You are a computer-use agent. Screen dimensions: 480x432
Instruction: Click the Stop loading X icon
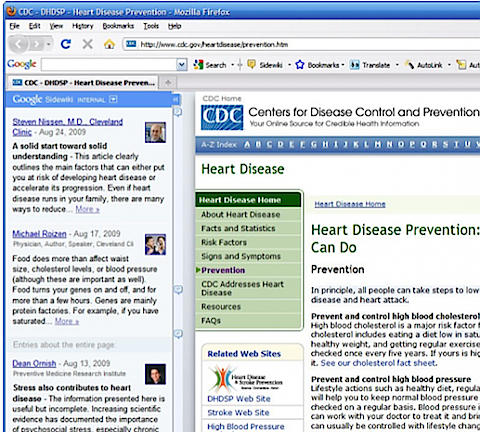[88, 44]
